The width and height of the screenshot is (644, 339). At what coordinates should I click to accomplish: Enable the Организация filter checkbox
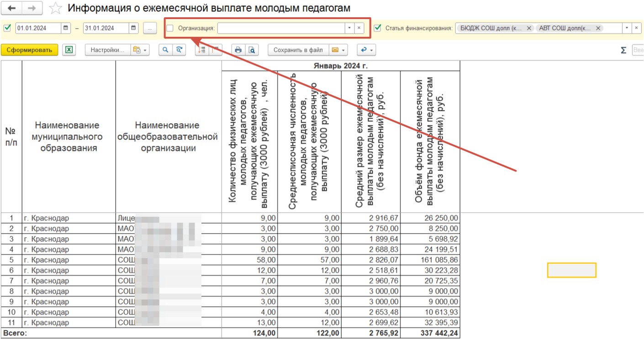pos(170,28)
